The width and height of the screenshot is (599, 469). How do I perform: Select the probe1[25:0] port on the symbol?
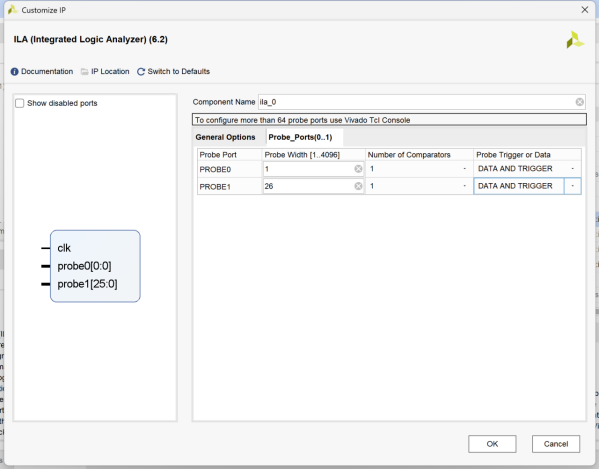pos(87,284)
